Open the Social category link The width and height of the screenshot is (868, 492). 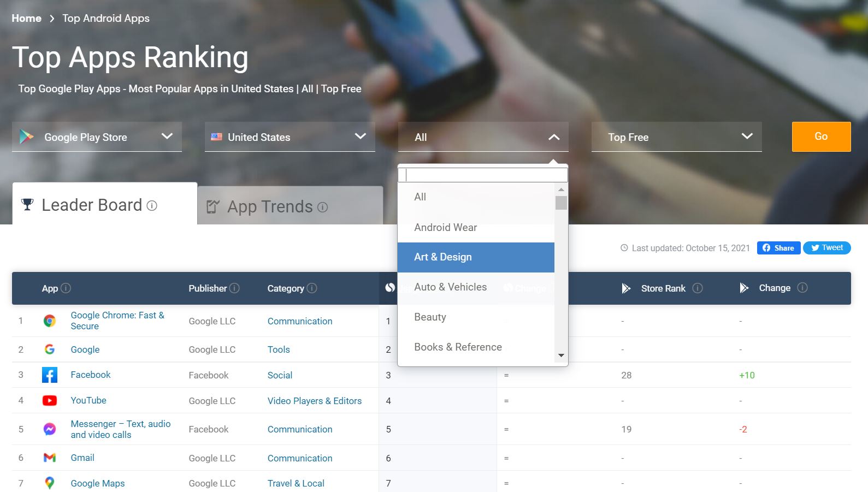click(x=280, y=375)
